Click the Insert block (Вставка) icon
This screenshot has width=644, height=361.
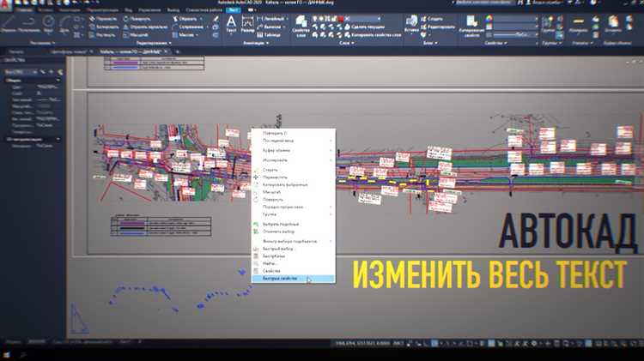point(411,24)
